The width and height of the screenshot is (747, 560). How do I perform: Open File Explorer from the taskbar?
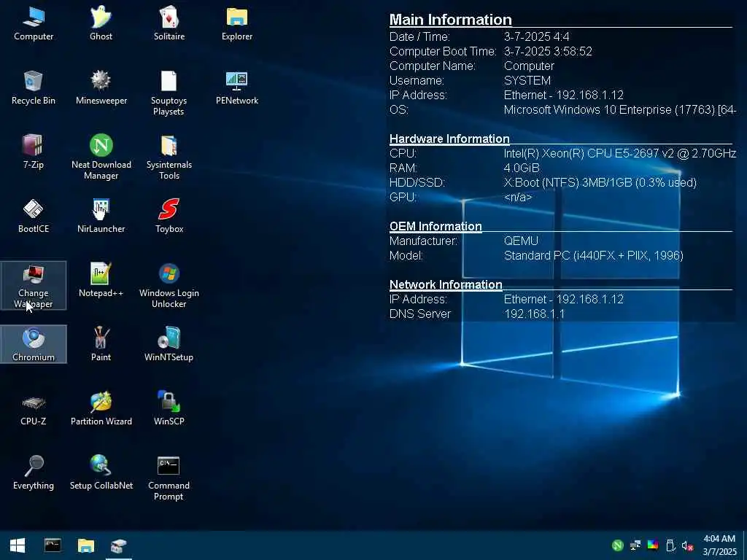point(86,545)
